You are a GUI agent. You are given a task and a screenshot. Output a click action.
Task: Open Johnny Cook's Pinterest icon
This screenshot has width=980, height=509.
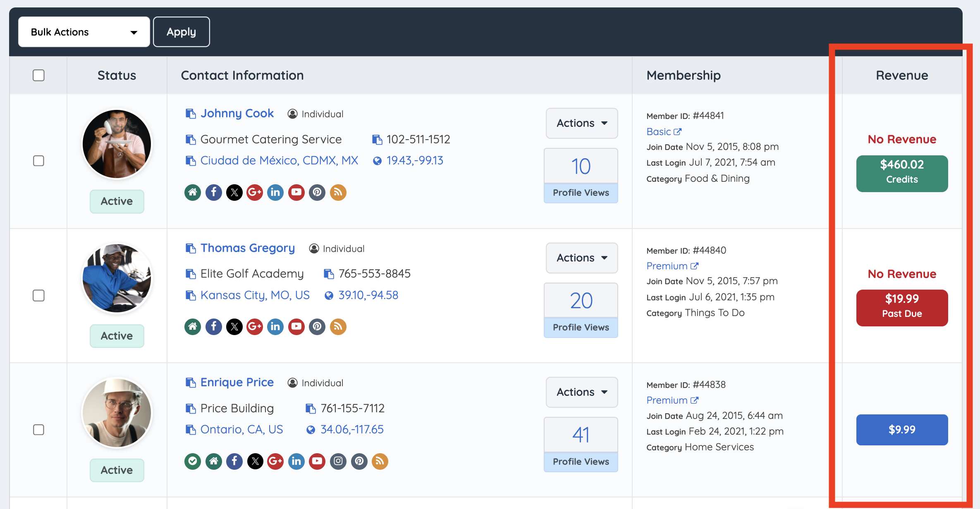click(x=317, y=193)
